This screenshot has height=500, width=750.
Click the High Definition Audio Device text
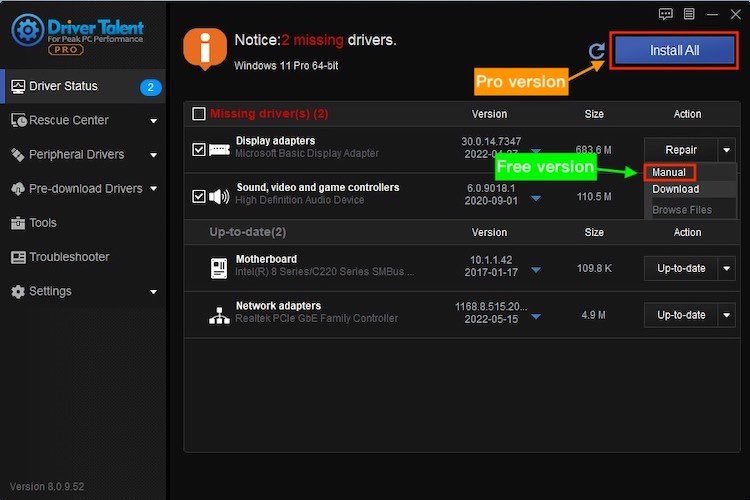[x=299, y=200]
